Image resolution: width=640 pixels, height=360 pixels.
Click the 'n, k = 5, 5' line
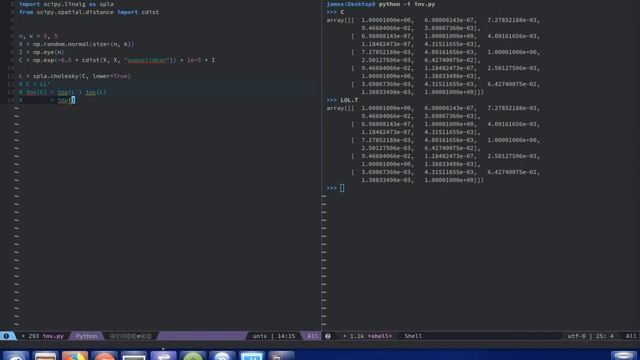coord(38,36)
